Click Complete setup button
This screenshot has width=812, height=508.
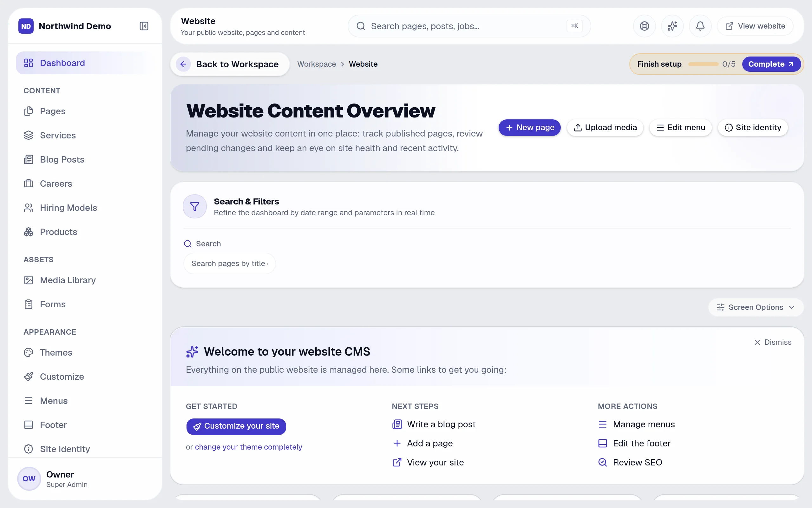pyautogui.click(x=771, y=64)
